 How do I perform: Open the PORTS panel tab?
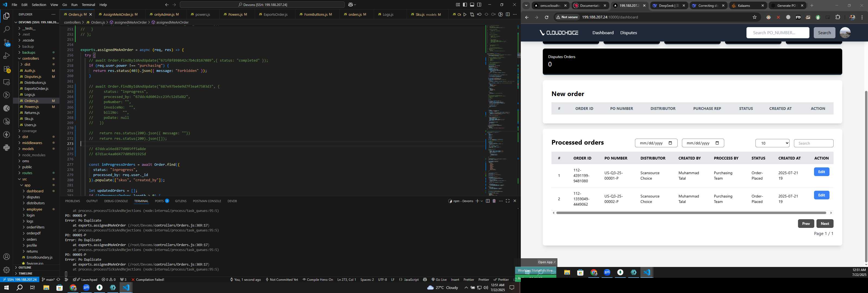pyautogui.click(x=162, y=201)
